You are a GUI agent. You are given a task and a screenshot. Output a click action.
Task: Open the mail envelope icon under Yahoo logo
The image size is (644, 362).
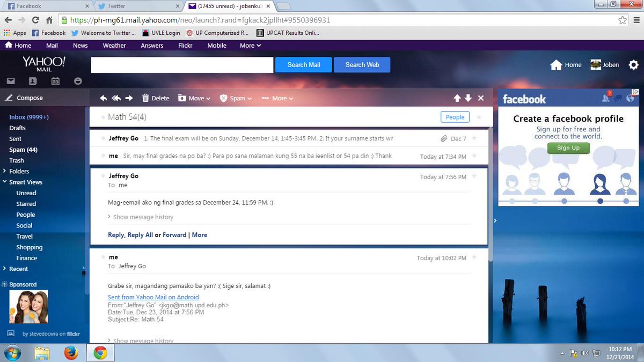11,82
